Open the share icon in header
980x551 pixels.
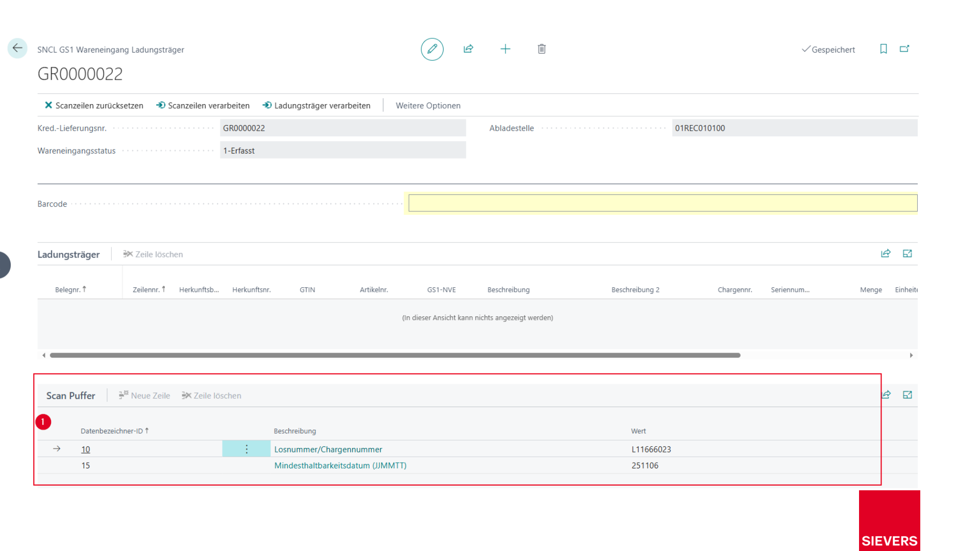pos(468,49)
